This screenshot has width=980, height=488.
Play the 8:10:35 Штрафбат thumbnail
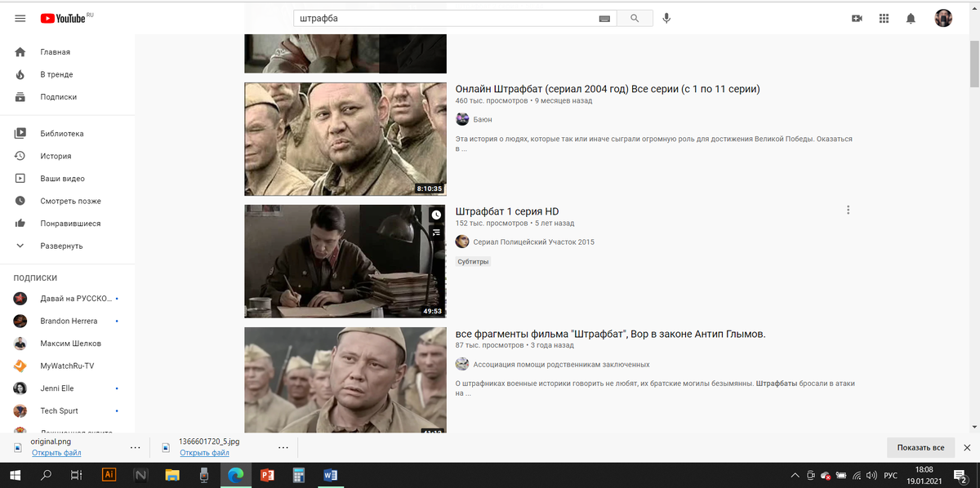[345, 139]
